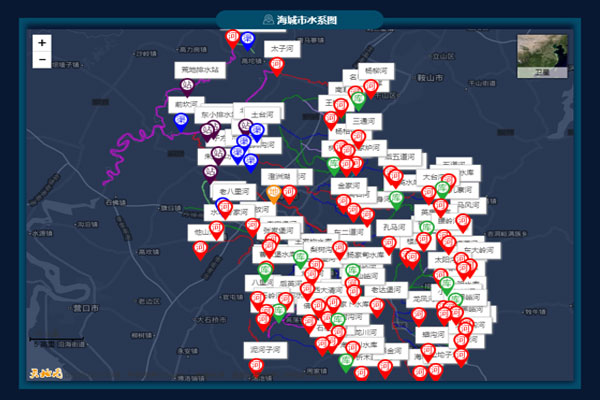Click the red 河 marker below 太子河 label
The width and height of the screenshot is (600, 400).
(x=277, y=67)
